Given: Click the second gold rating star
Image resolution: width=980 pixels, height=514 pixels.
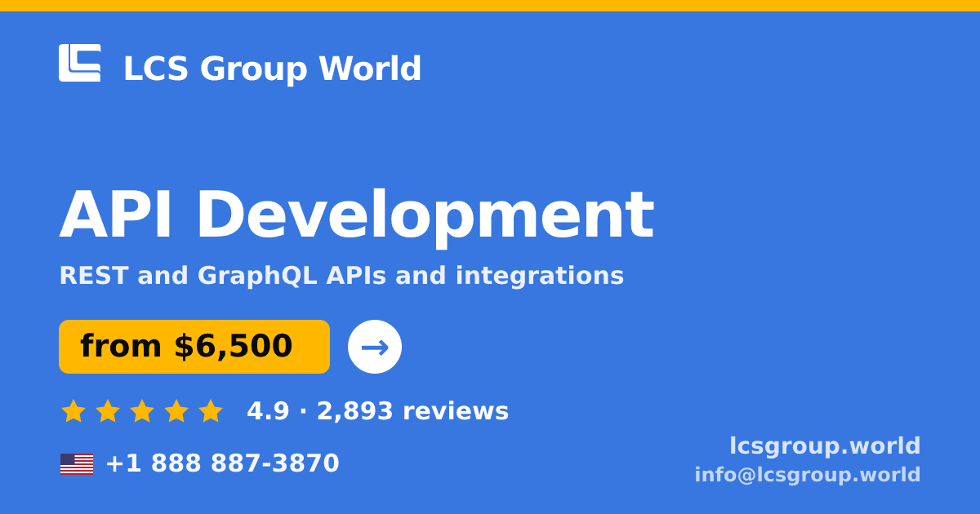Looking at the screenshot, I should click(108, 411).
